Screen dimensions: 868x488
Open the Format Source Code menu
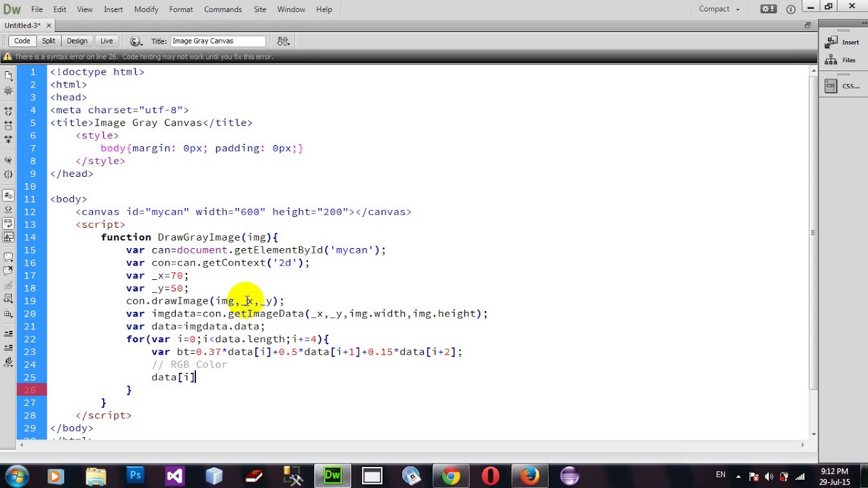pyautogui.click(x=8, y=362)
